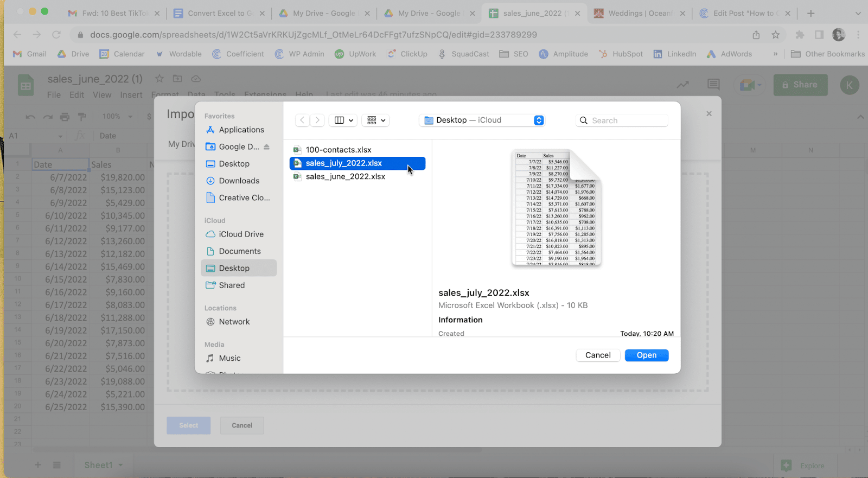
Task: Go back in the file dialog
Action: pos(303,120)
